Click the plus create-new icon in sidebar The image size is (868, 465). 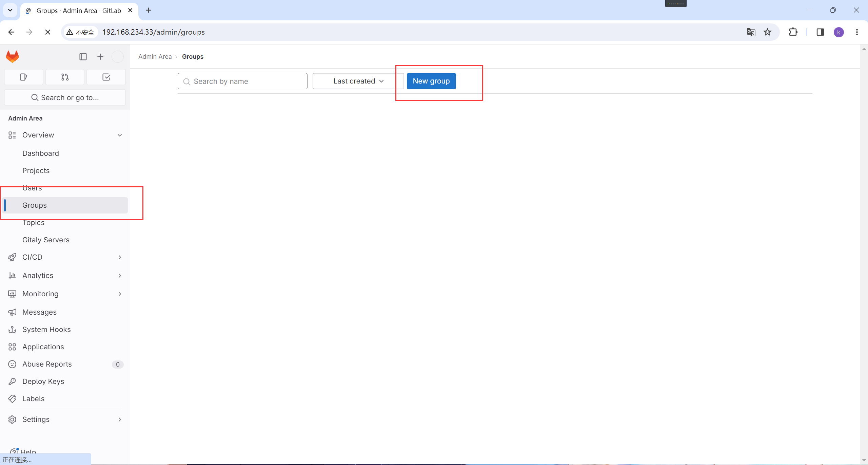point(100,57)
